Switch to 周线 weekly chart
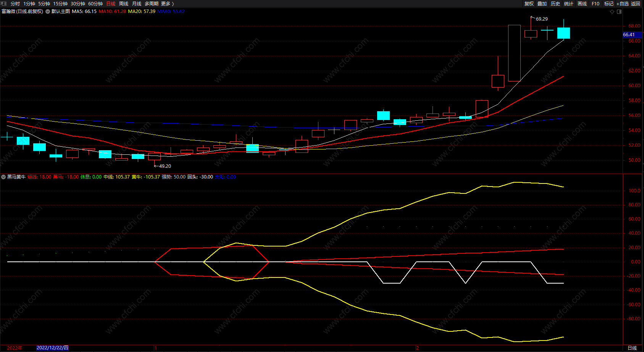The height and width of the screenshot is (352, 644). 124,4
